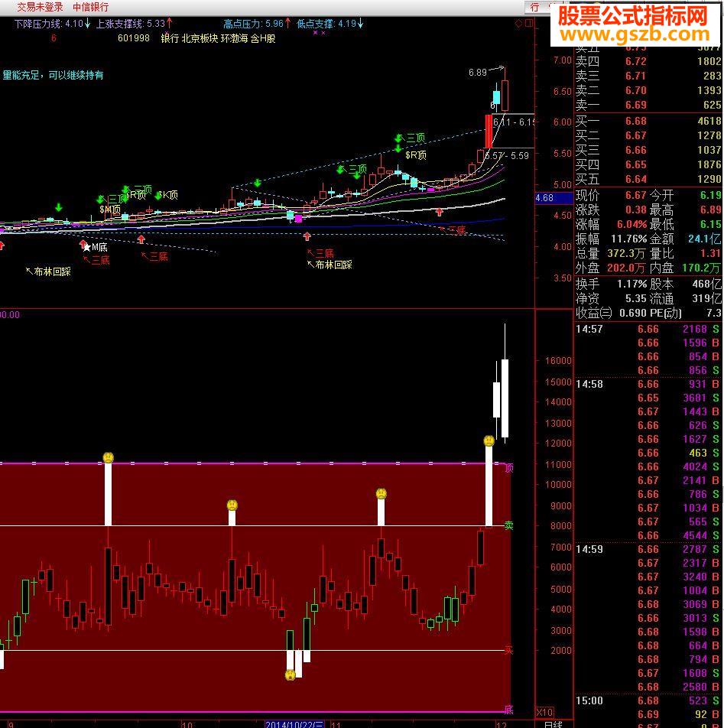Click the blue 4.68 price marker
The width and height of the screenshot is (724, 728).
click(554, 198)
